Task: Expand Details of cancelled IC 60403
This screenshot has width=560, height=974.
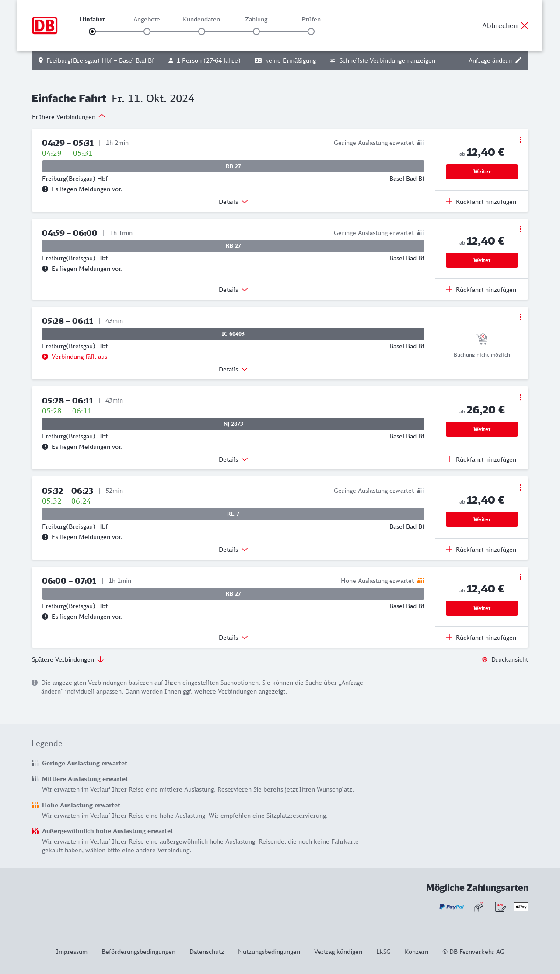Action: (x=233, y=369)
